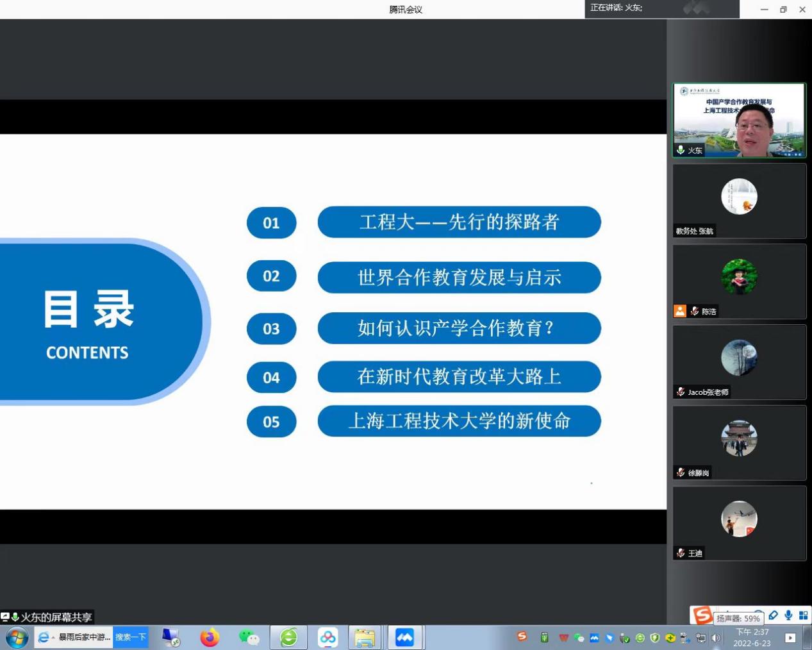Click the muted mic icon beside 王迪

(x=681, y=553)
